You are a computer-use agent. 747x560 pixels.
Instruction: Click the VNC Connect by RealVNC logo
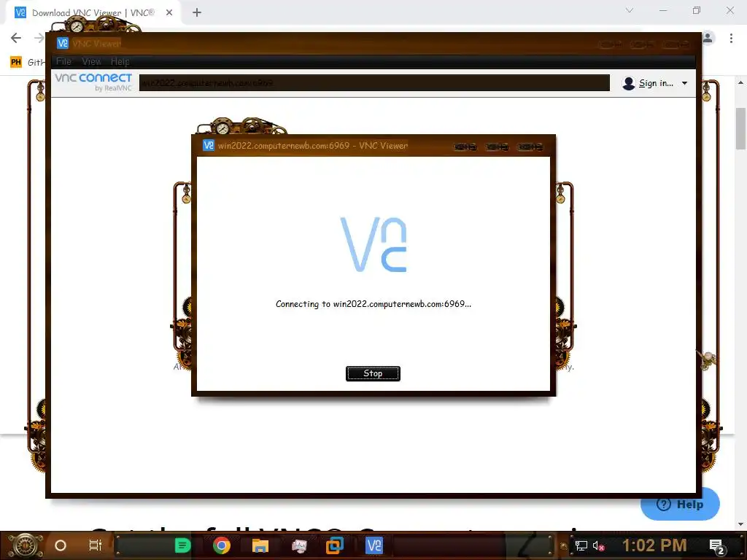93,82
